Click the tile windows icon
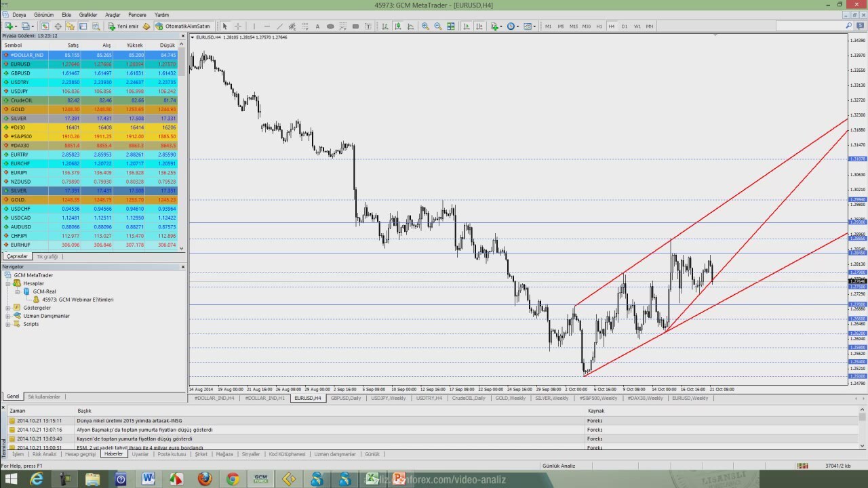The height and width of the screenshot is (488, 868). (450, 26)
